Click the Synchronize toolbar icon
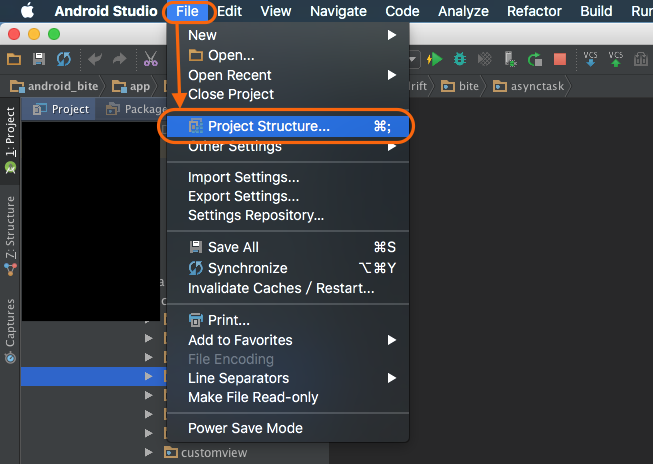The width and height of the screenshot is (653, 464). [x=64, y=59]
